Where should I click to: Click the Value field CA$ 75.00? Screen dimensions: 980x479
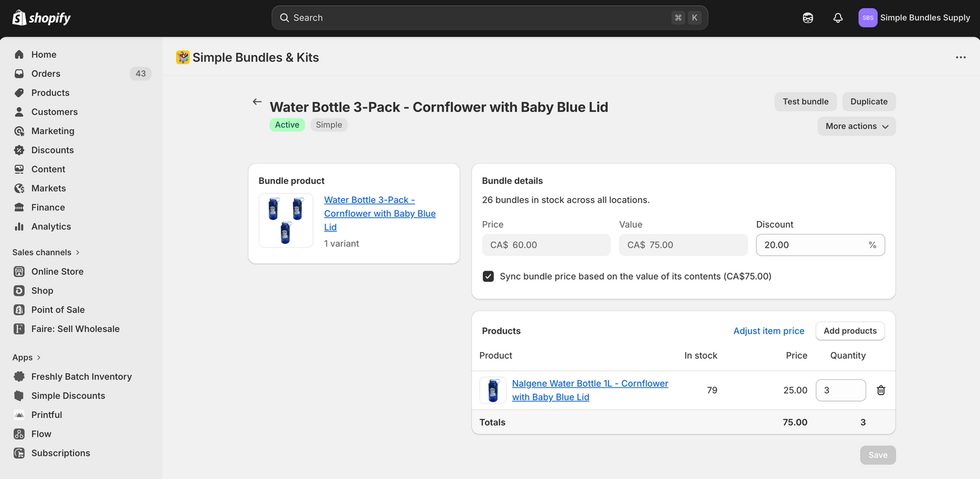click(683, 245)
